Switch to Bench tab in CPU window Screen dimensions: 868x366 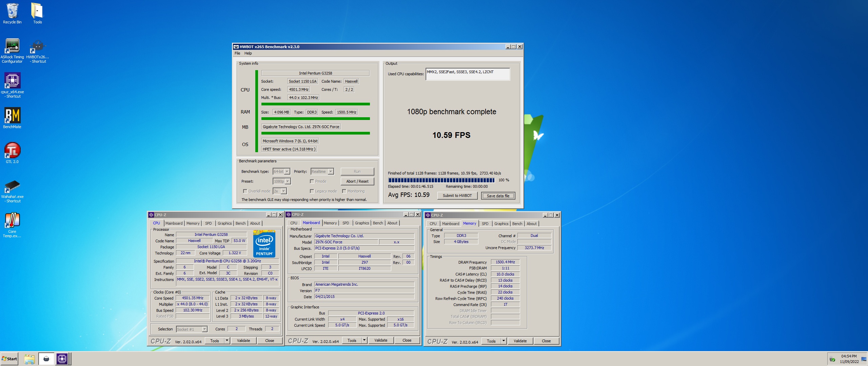click(x=240, y=223)
